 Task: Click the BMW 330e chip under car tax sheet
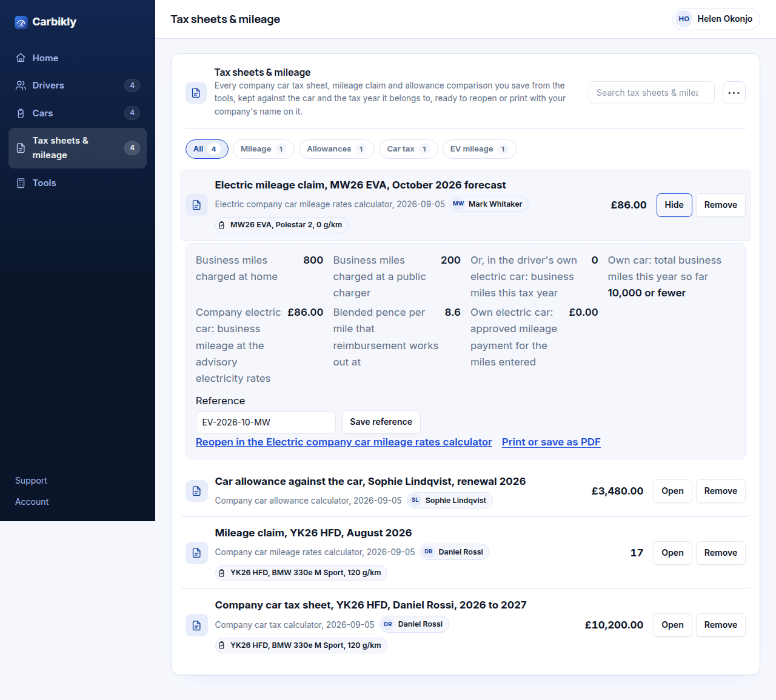point(301,645)
